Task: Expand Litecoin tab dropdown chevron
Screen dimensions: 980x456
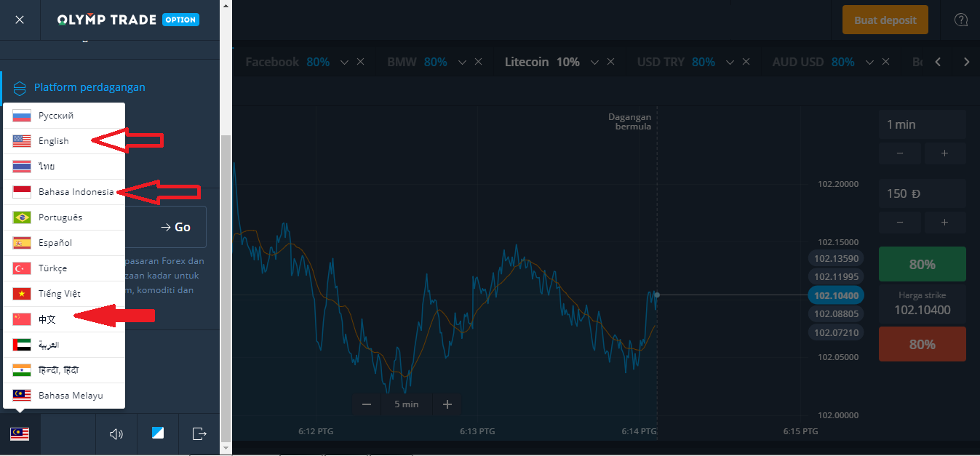Action: (594, 63)
